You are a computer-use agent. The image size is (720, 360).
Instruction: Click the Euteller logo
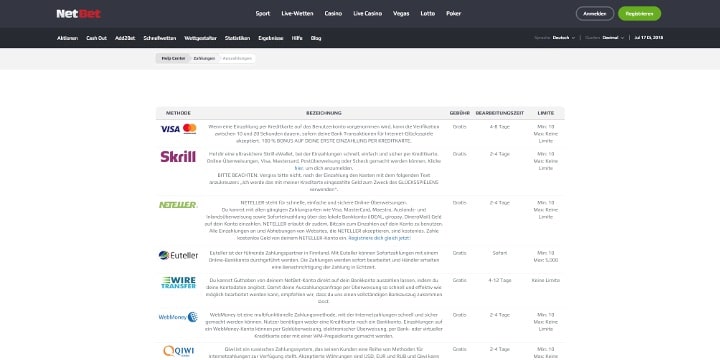(178, 255)
